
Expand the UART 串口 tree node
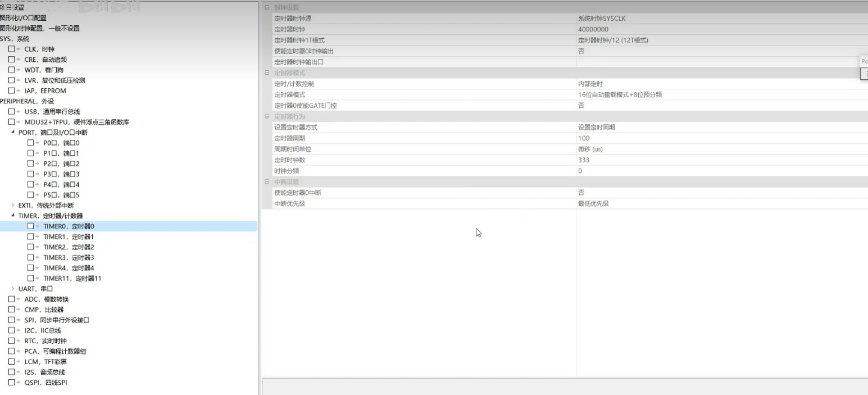13,289
